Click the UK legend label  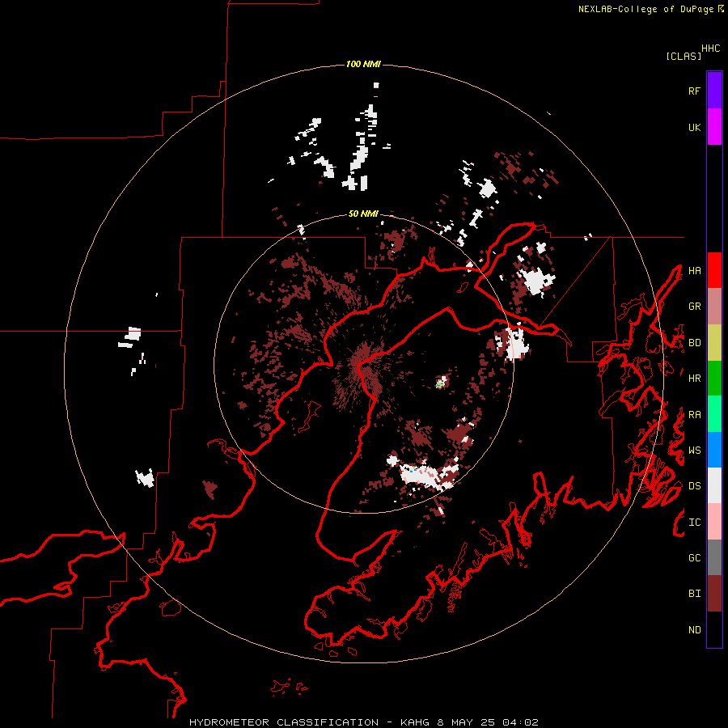[695, 127]
